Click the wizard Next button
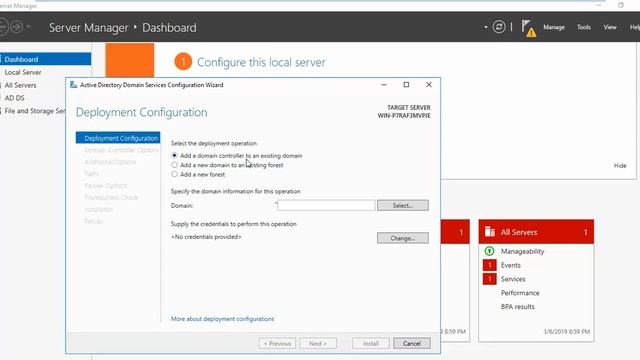This screenshot has height=360, width=640. 318,344
